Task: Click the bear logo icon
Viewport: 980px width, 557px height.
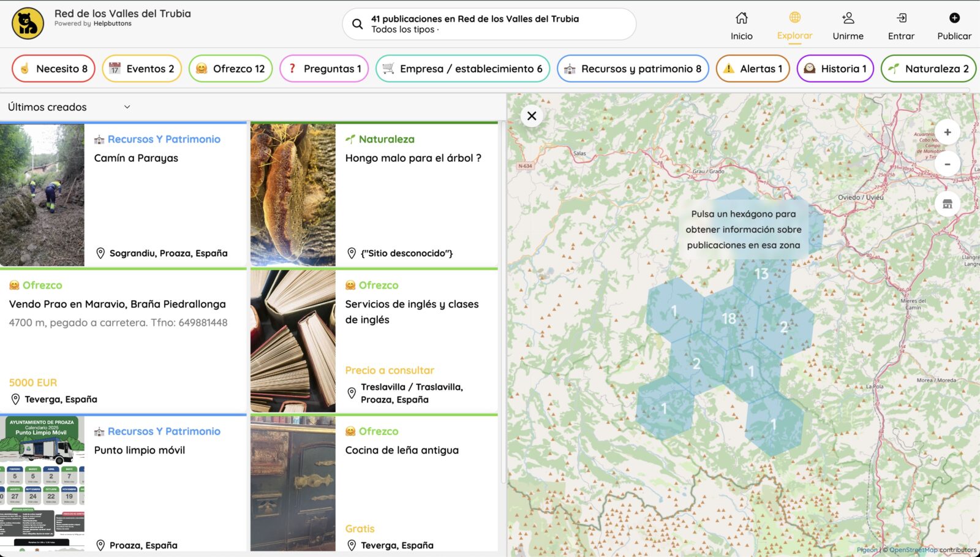Action: 28,23
